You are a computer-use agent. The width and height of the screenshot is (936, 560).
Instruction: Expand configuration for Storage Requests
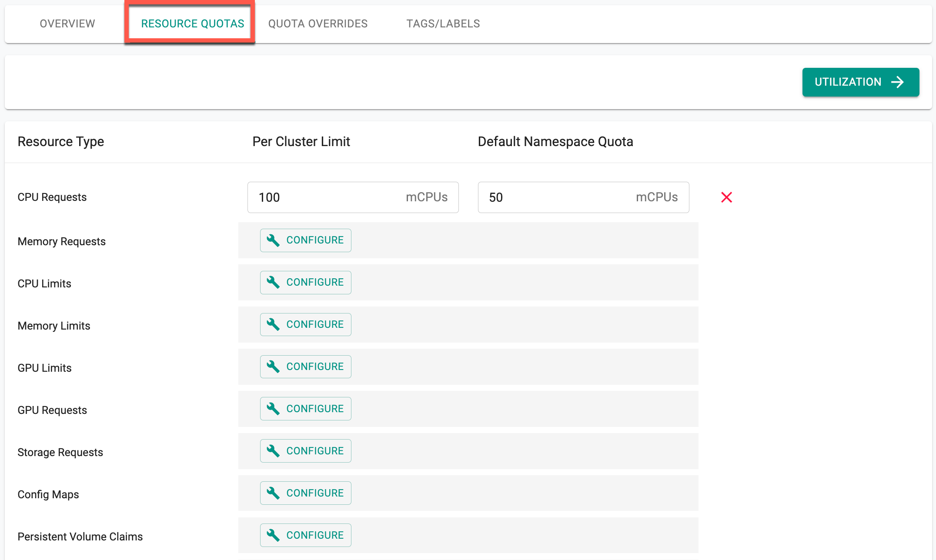[x=306, y=451]
